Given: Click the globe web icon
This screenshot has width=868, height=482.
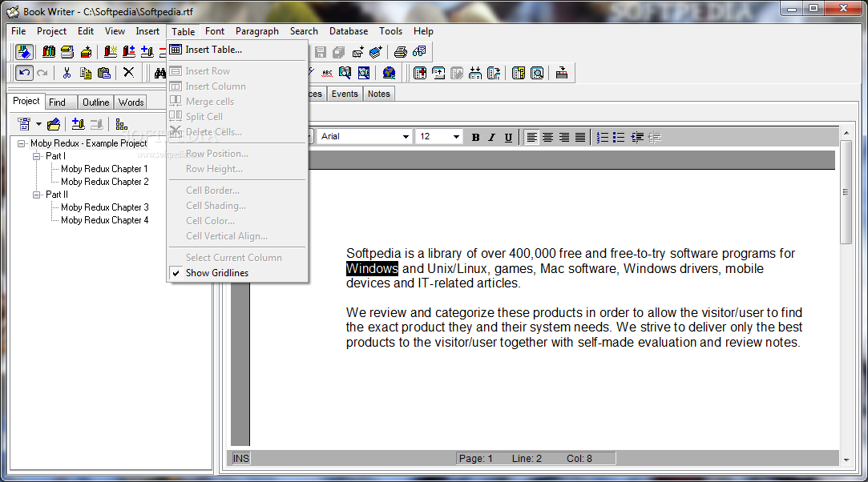Looking at the screenshot, I should click(390, 73).
